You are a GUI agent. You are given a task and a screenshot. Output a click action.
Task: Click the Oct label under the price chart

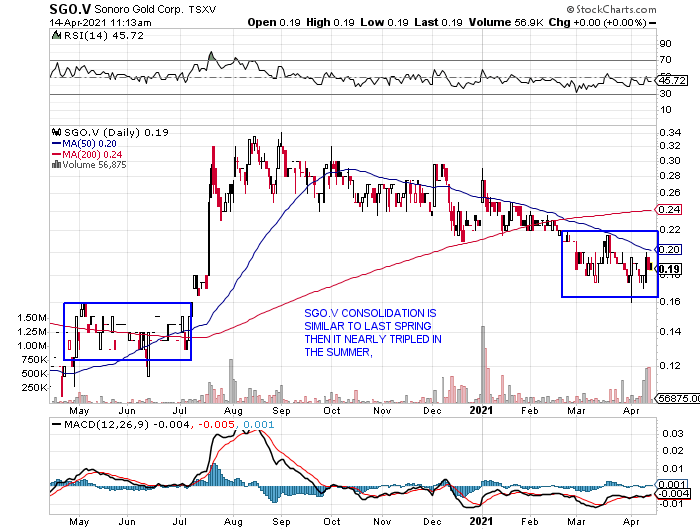[332, 411]
